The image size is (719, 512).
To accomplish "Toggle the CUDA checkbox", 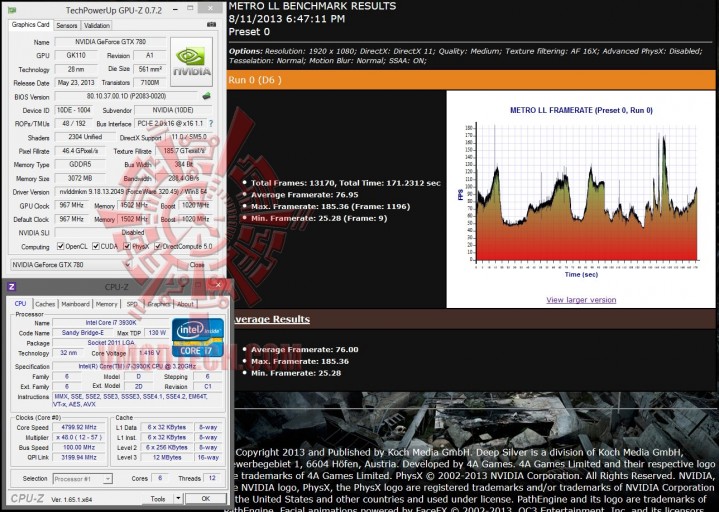I will 96,246.
